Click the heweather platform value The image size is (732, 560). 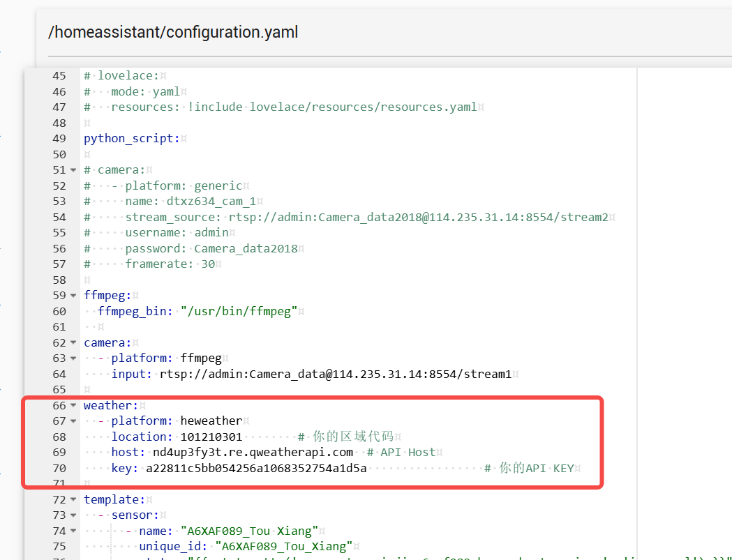point(211,421)
